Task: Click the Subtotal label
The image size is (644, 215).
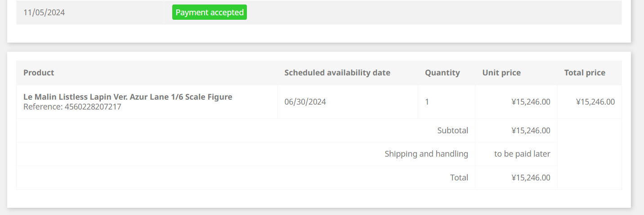Action: (x=453, y=131)
